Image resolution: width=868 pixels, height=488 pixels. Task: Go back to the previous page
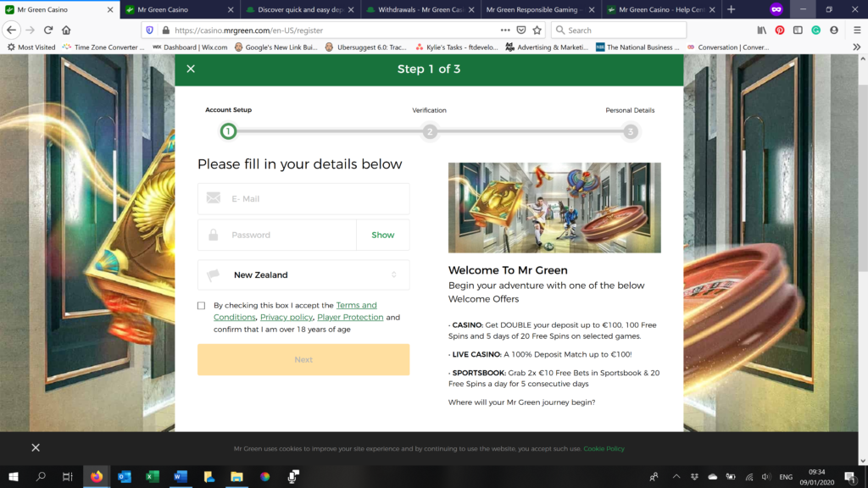click(12, 30)
